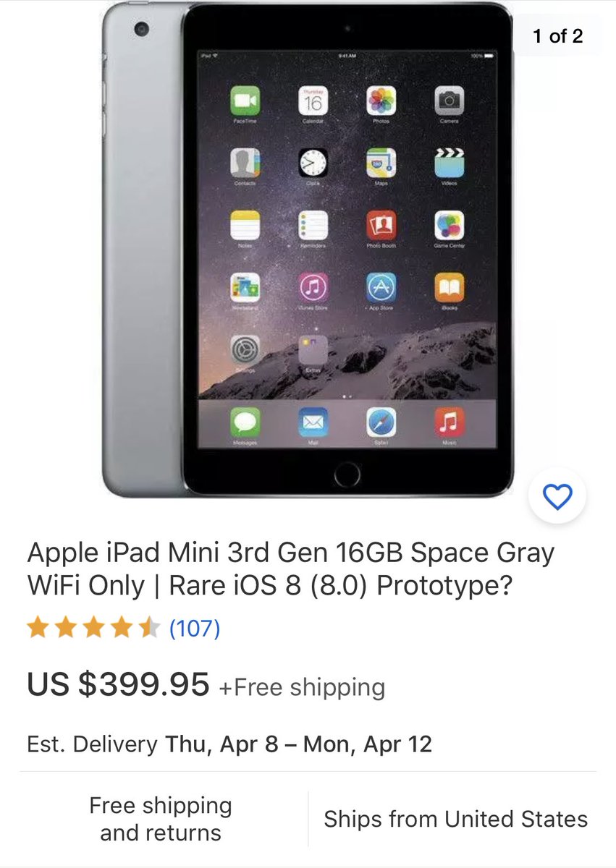Image resolution: width=616 pixels, height=868 pixels.
Task: Open the listing title Apple iPad Mini 3rd Gen
Action: 291,569
